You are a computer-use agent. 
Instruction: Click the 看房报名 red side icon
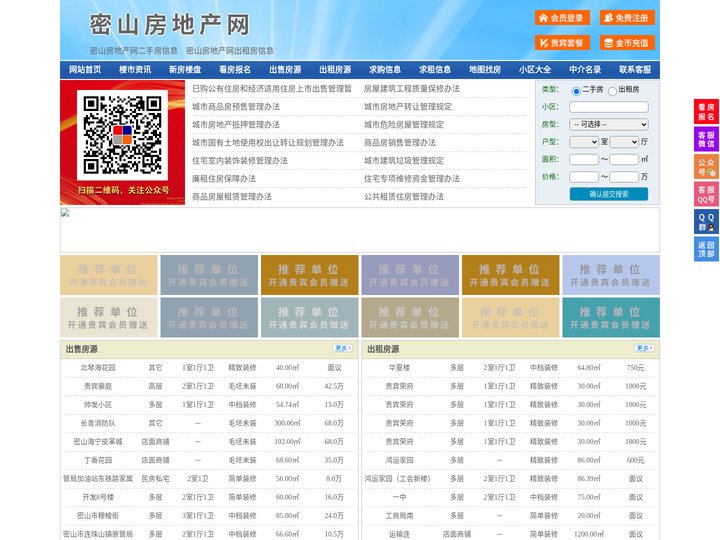[706, 112]
